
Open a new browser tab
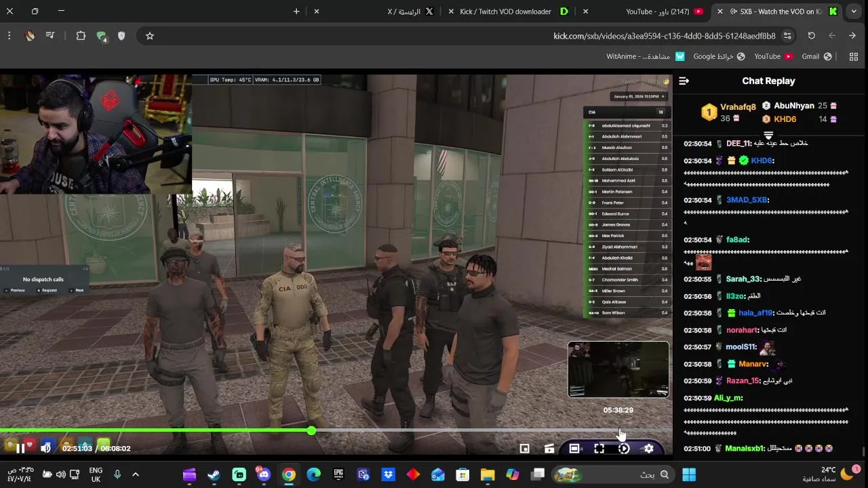(x=296, y=12)
